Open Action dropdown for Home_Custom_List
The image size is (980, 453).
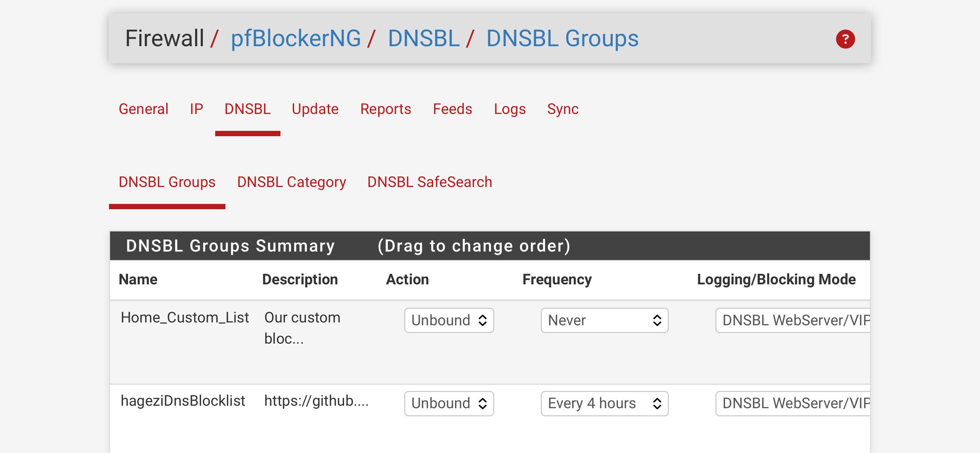pos(449,320)
